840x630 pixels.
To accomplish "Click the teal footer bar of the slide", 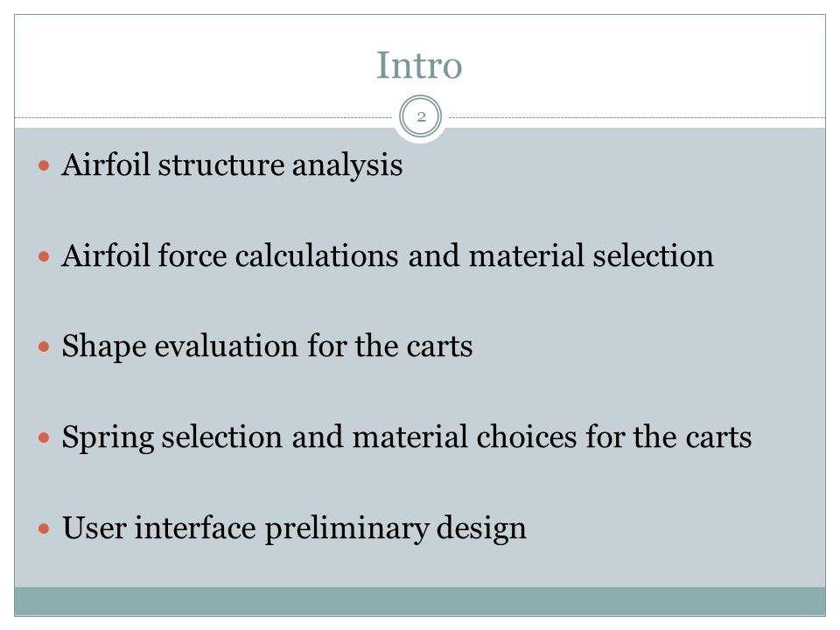I will [420, 601].
